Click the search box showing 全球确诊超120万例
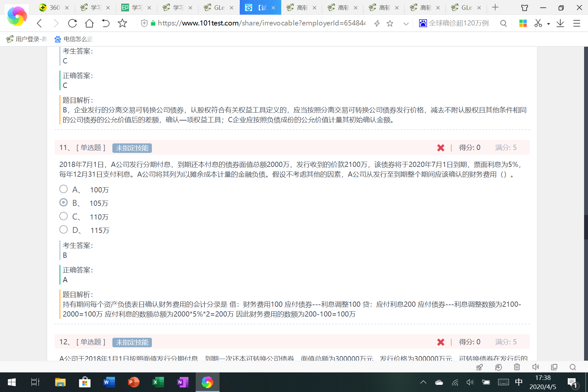 tap(459, 23)
